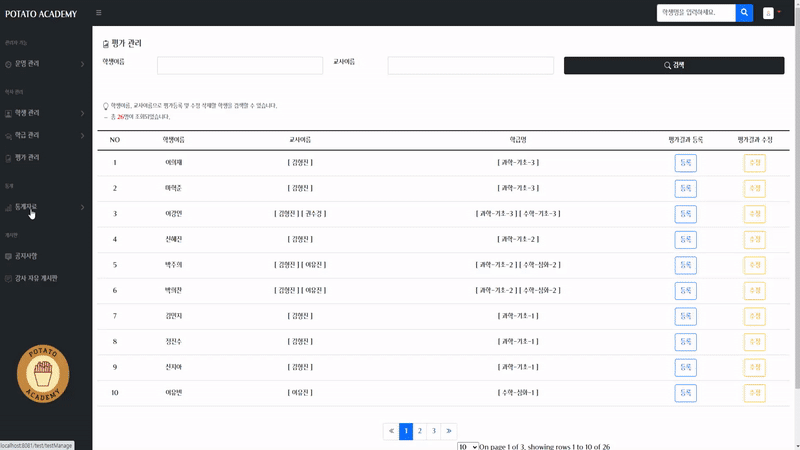This screenshot has height=450, width=800.
Task: Click class cell in row 3 with two classes
Action: click(x=518, y=214)
